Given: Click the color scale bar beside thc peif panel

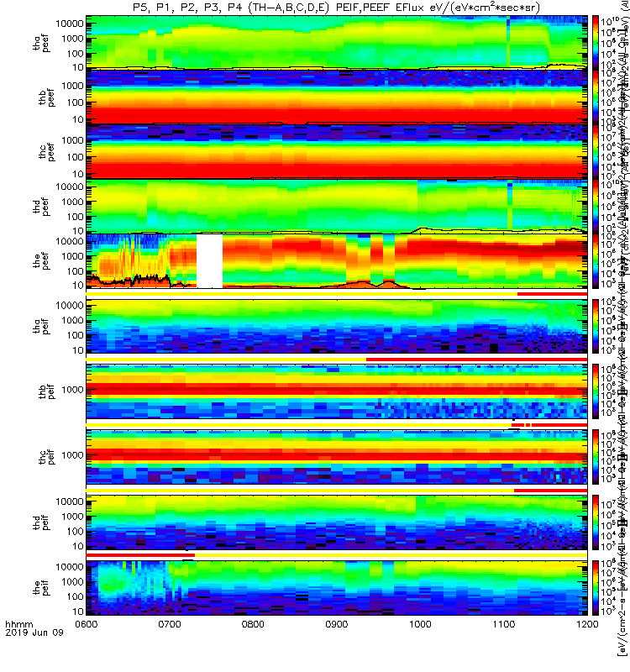Looking at the screenshot, I should pos(596,456).
